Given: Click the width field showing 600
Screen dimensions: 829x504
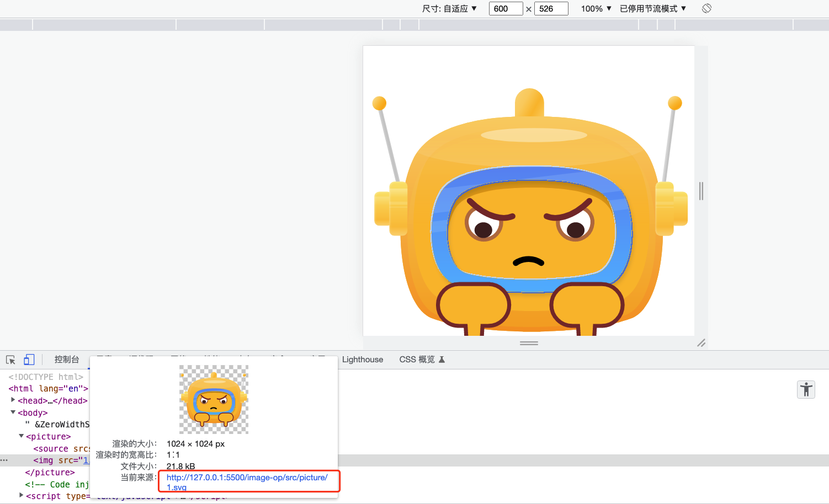Looking at the screenshot, I should pos(506,8).
